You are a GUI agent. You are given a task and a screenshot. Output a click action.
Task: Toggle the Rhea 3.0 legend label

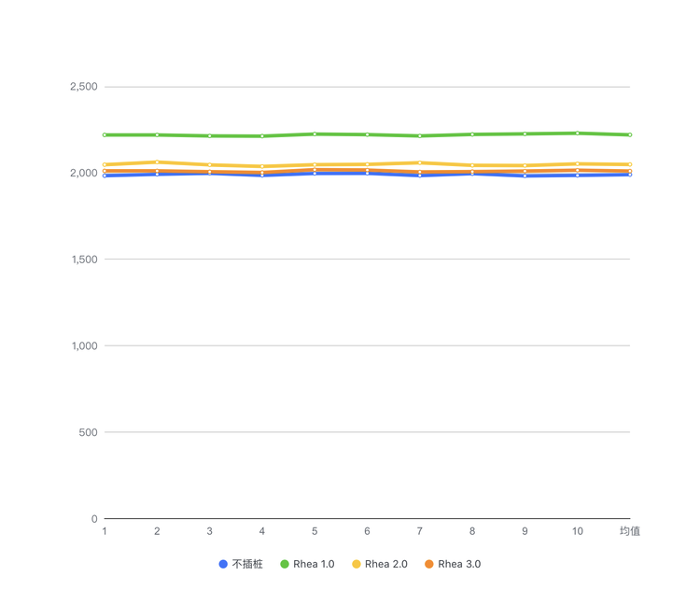pyautogui.click(x=459, y=564)
